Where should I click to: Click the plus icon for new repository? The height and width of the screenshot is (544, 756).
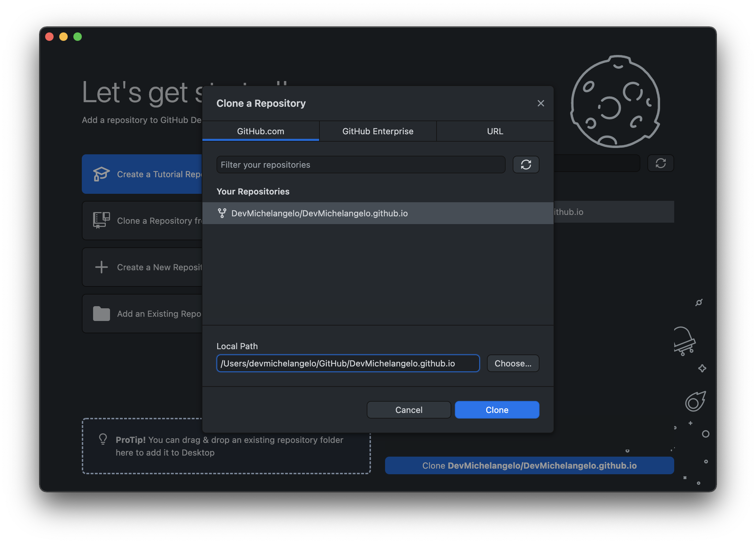101,267
